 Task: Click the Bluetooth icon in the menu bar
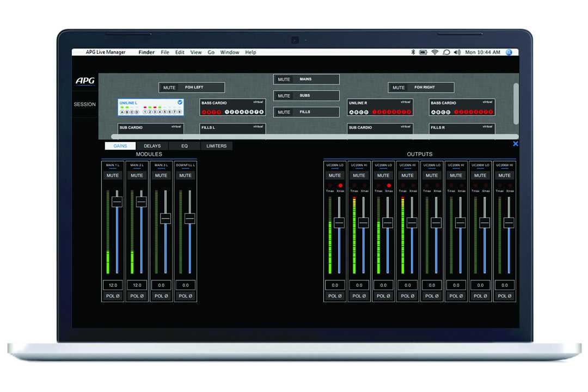(x=413, y=52)
